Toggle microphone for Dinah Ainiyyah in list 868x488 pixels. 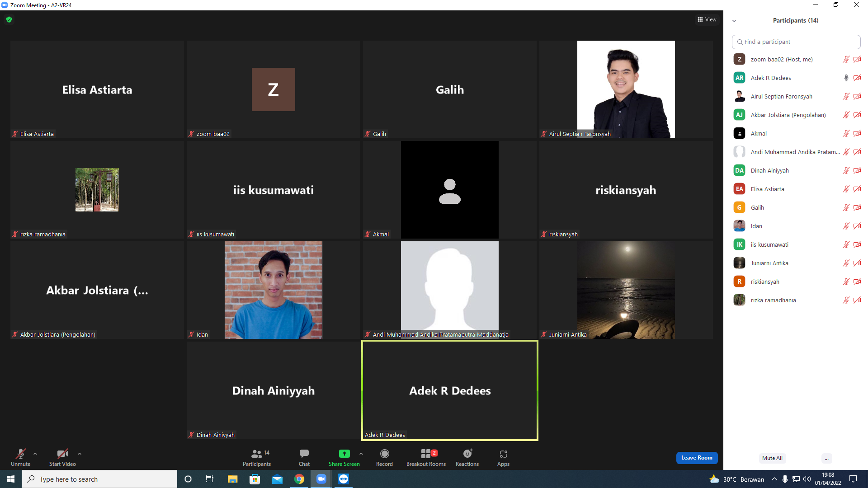pos(846,170)
